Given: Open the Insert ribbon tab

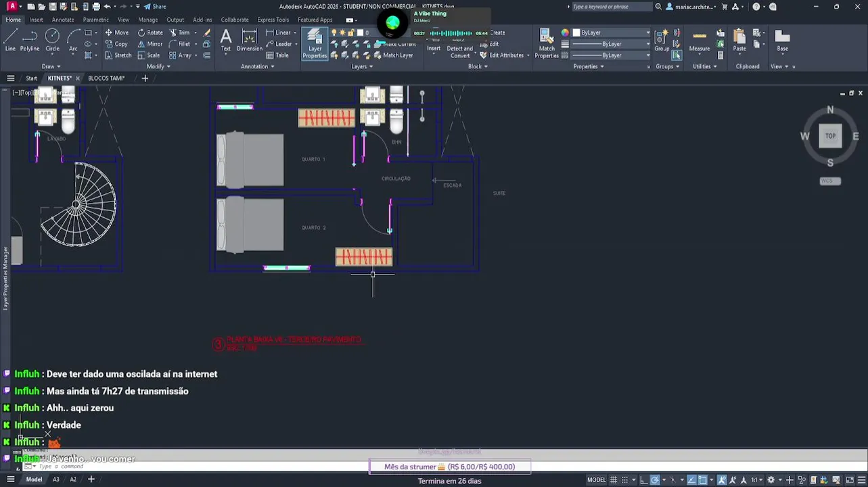Looking at the screenshot, I should 37,20.
